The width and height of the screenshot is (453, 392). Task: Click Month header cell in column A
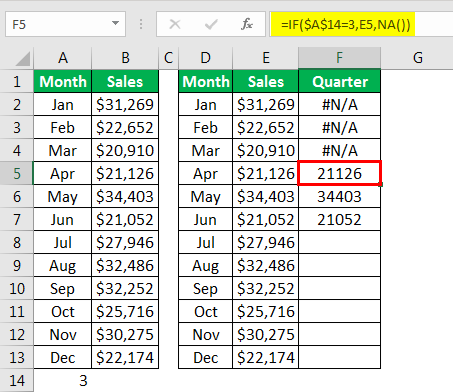tap(63, 81)
